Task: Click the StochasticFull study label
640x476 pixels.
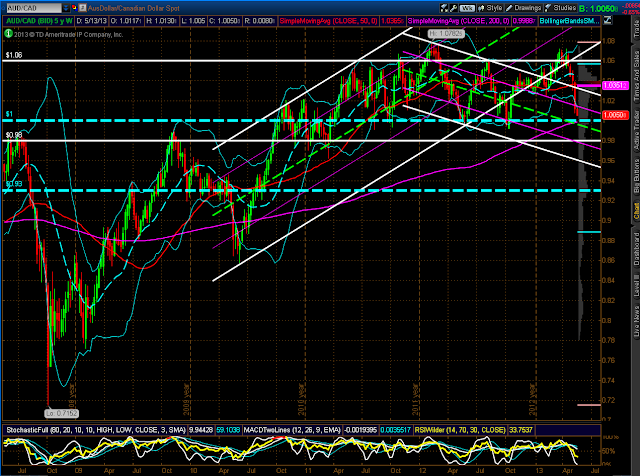Action: pyautogui.click(x=95, y=430)
